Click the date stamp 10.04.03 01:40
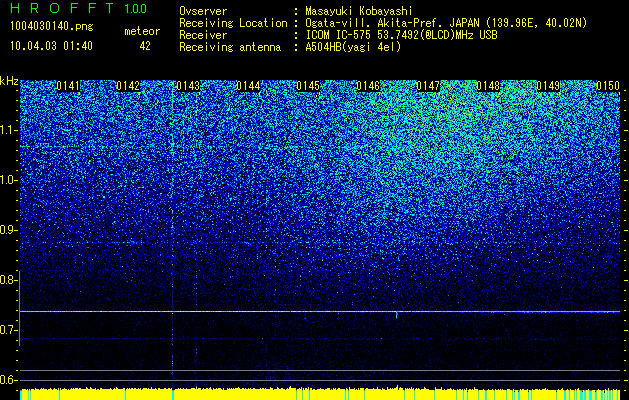The width and height of the screenshot is (629, 400). 51,46
